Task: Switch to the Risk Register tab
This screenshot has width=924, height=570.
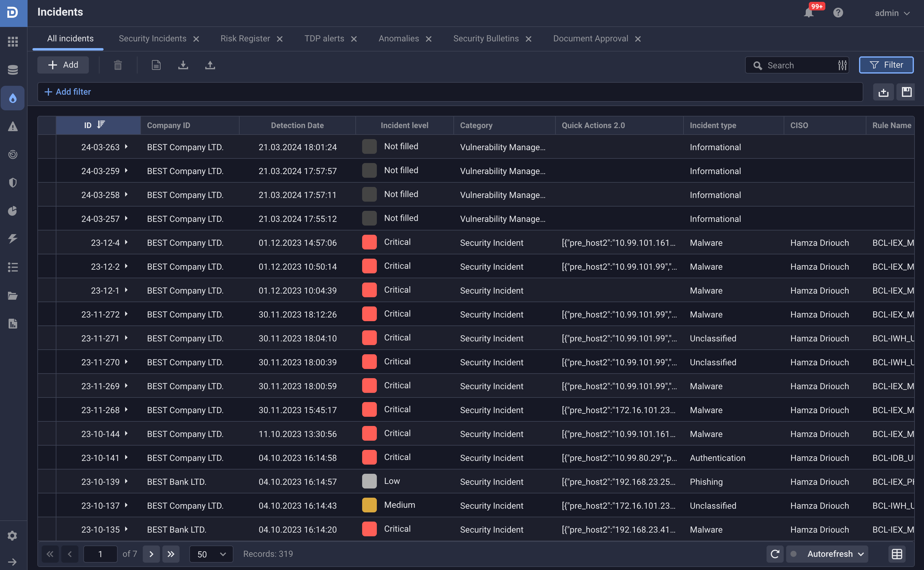Action: click(245, 38)
